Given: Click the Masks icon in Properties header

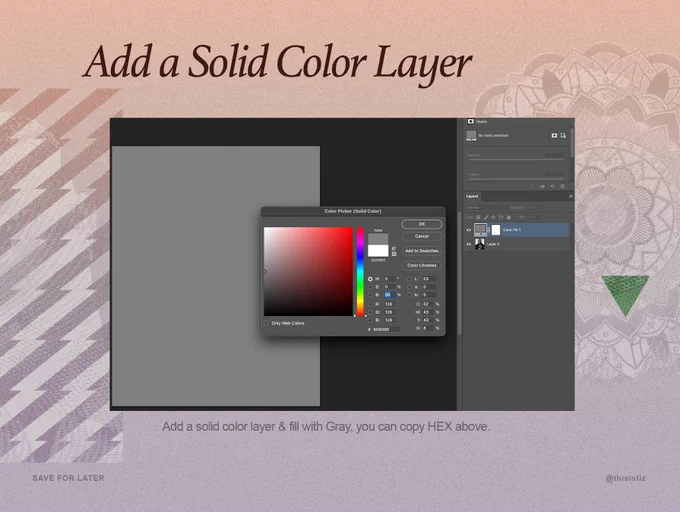Looking at the screenshot, I should click(x=471, y=121).
